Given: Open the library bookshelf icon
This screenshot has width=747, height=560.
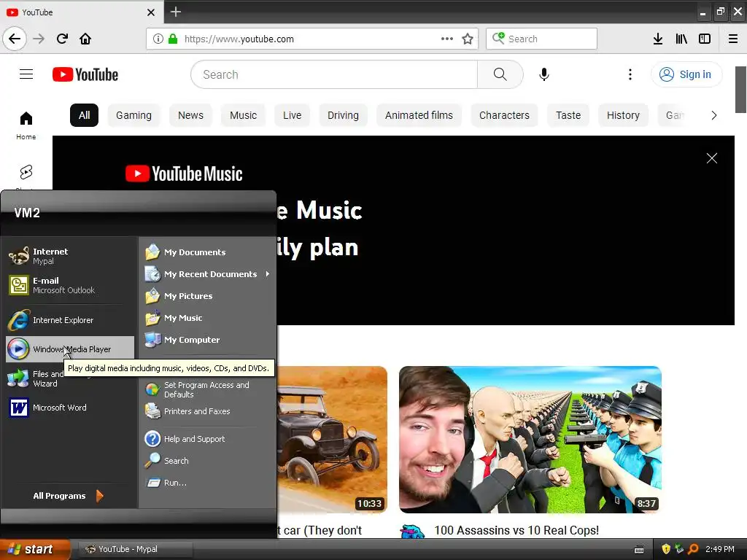Looking at the screenshot, I should coord(681,39).
